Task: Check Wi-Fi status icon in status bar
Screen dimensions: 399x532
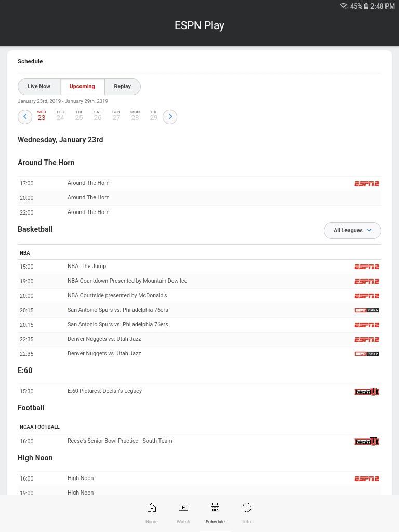Action: 344,6
